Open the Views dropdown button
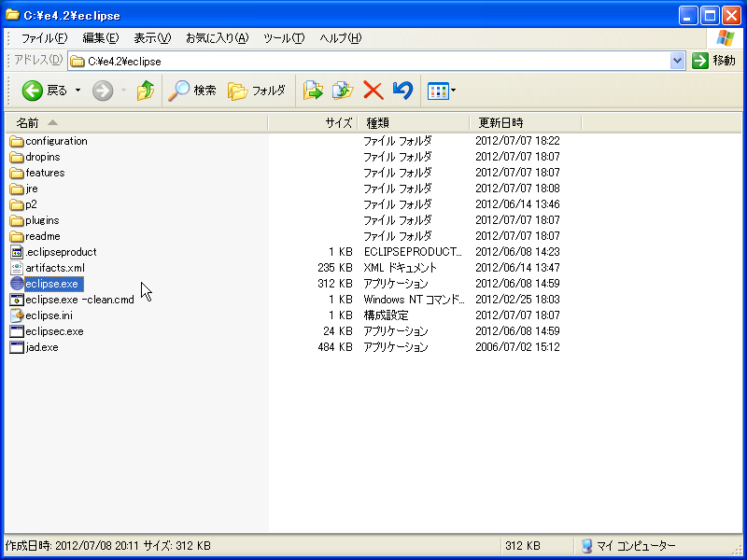This screenshot has height=560, width=747. (442, 91)
